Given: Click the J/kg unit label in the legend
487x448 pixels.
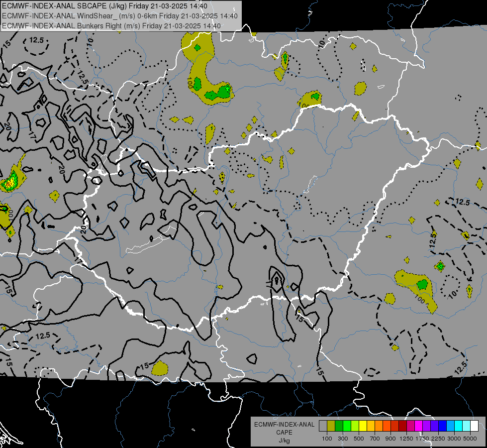Looking at the screenshot, I should pyautogui.click(x=284, y=441).
